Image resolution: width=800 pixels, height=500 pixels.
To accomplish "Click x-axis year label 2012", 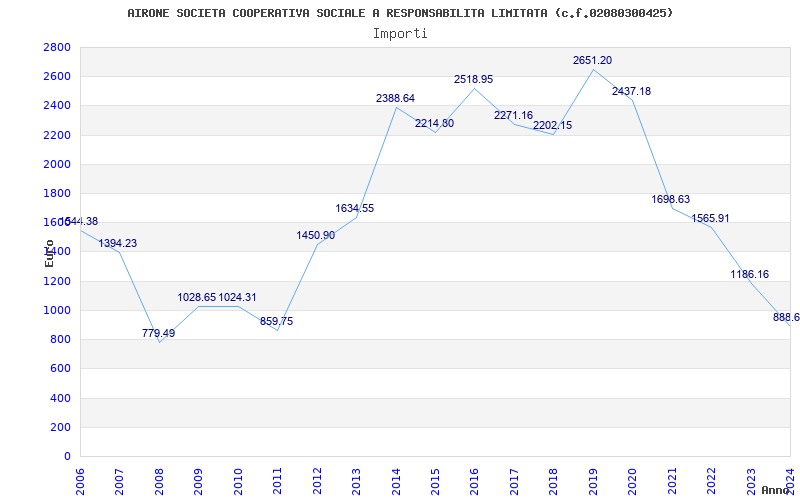I will click(x=317, y=481).
